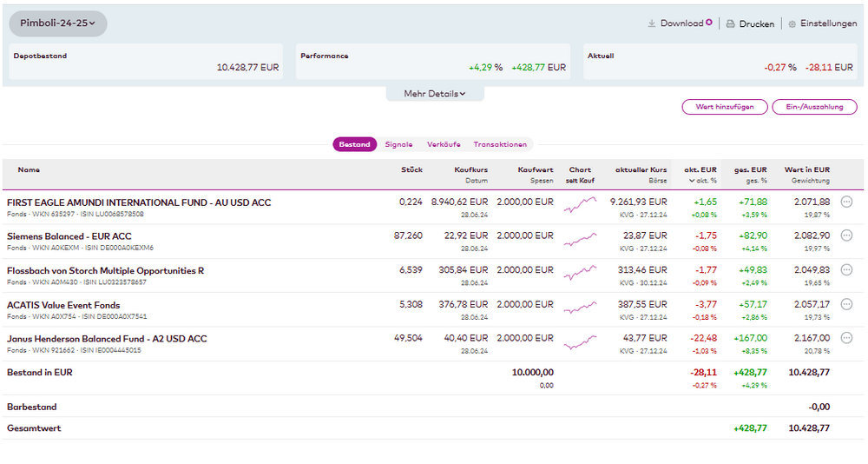Open the Janus Henderson sparkline chart

(580, 343)
